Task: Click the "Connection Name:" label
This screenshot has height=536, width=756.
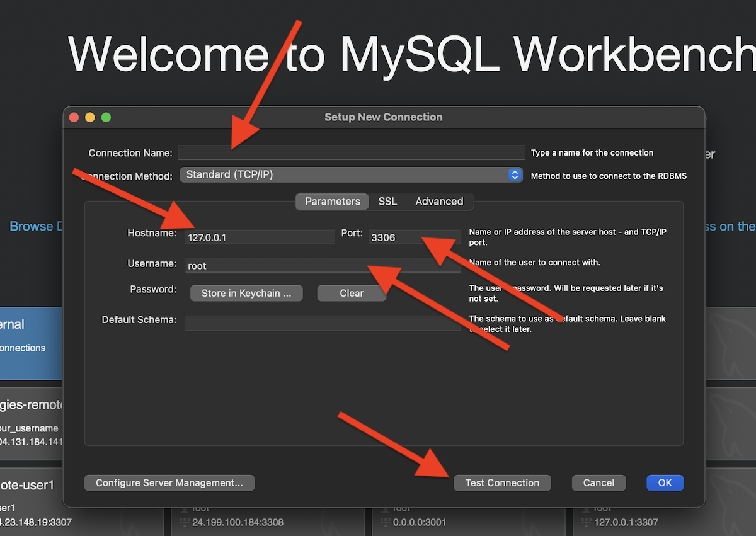Action: coord(130,153)
